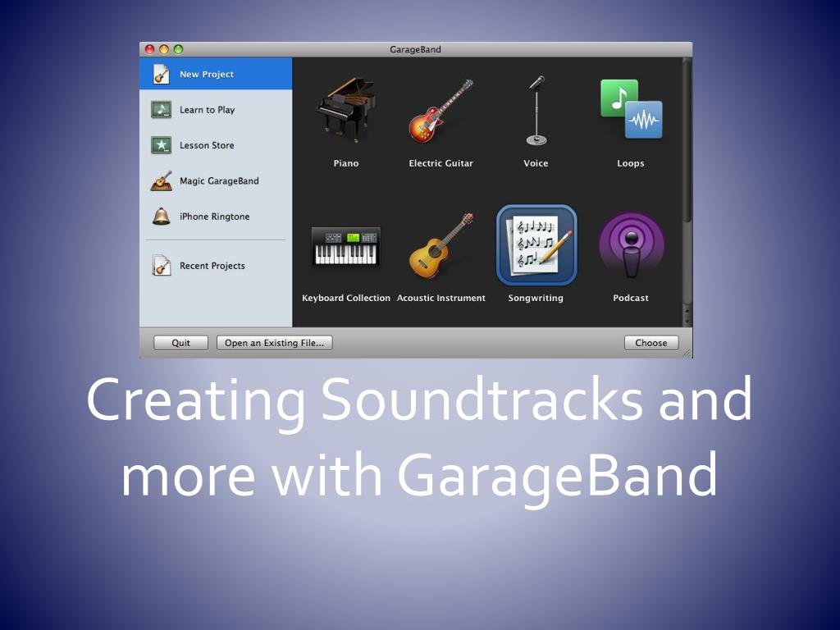Image resolution: width=840 pixels, height=630 pixels.
Task: Select the Loops project icon
Action: (x=631, y=109)
